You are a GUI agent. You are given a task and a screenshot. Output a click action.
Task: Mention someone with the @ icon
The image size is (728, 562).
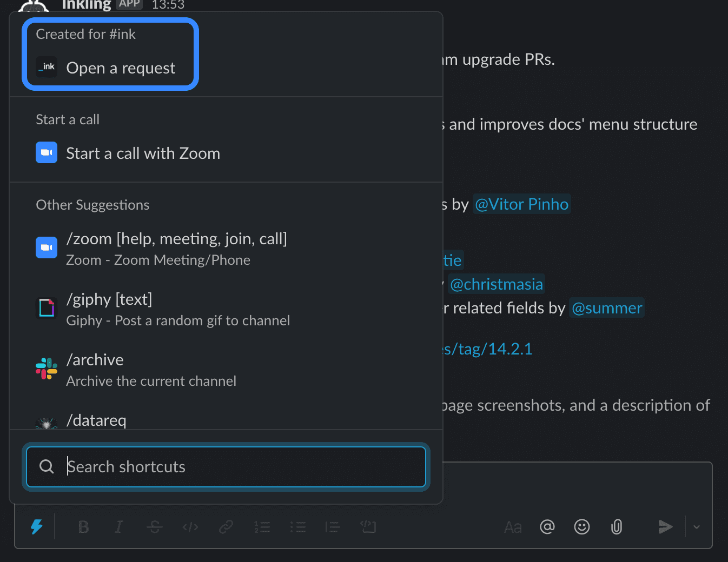tap(547, 526)
